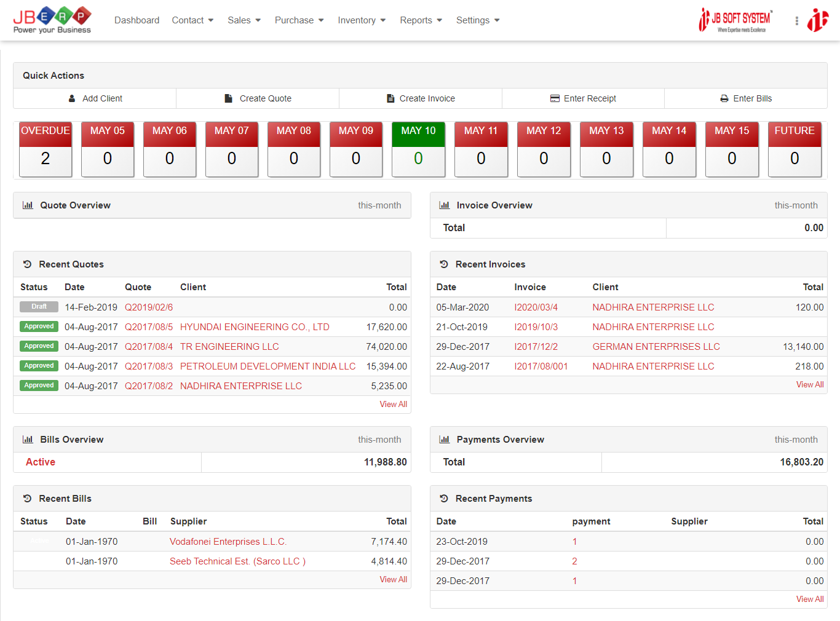Click the Create Quote document icon
840x621 pixels.
point(229,98)
